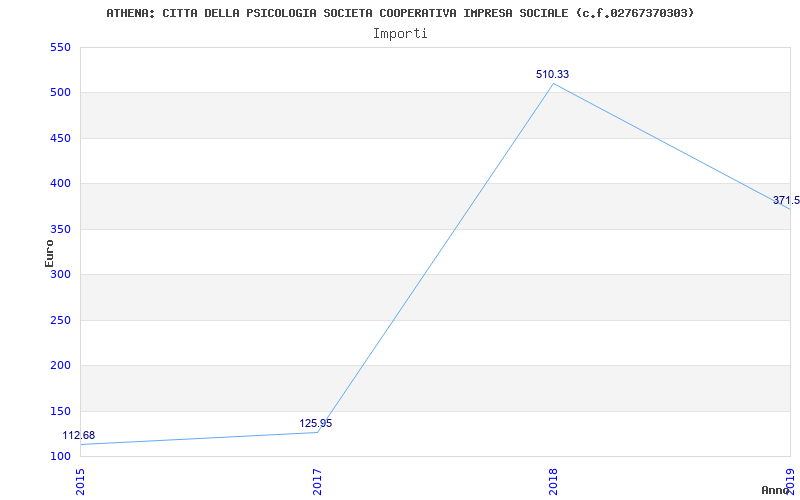Select the 2015 x-axis label

click(x=80, y=482)
